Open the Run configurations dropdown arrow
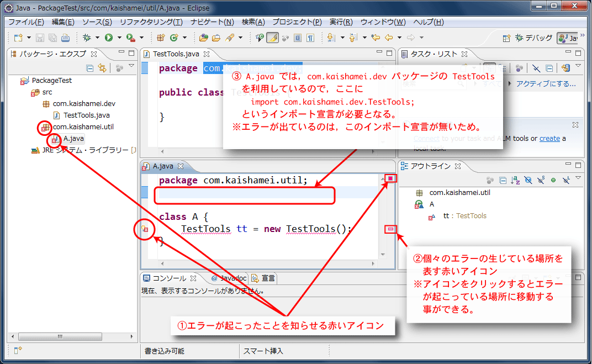592x364 pixels. coord(119,38)
